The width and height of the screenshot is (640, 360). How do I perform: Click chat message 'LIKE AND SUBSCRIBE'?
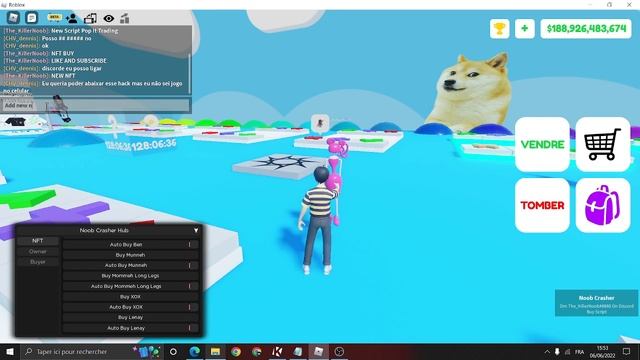pos(79,60)
